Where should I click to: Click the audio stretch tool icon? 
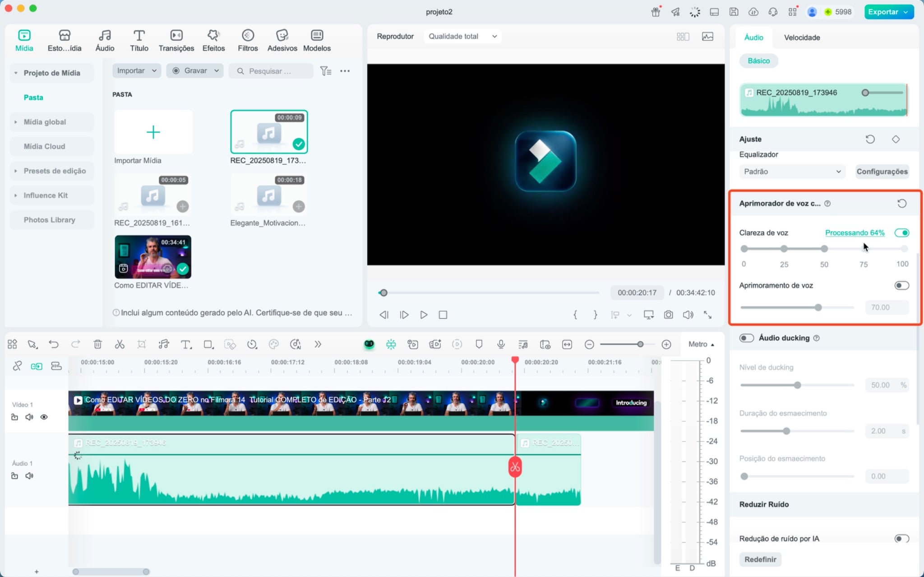163,344
